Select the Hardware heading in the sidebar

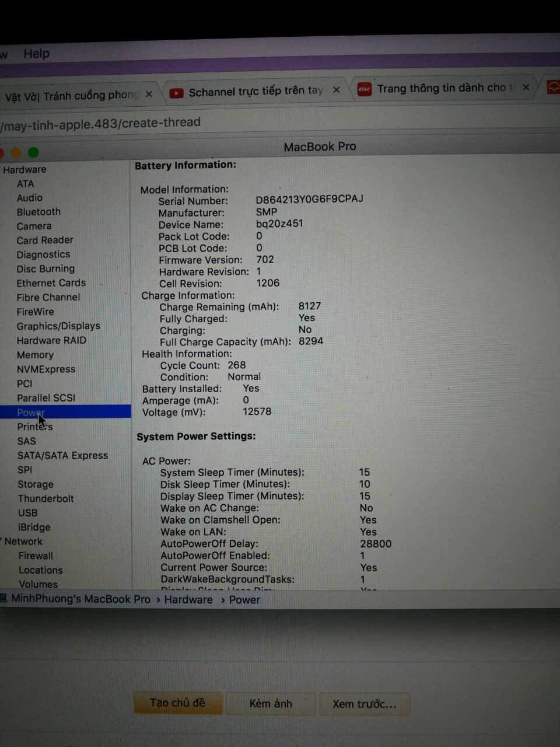(x=24, y=169)
